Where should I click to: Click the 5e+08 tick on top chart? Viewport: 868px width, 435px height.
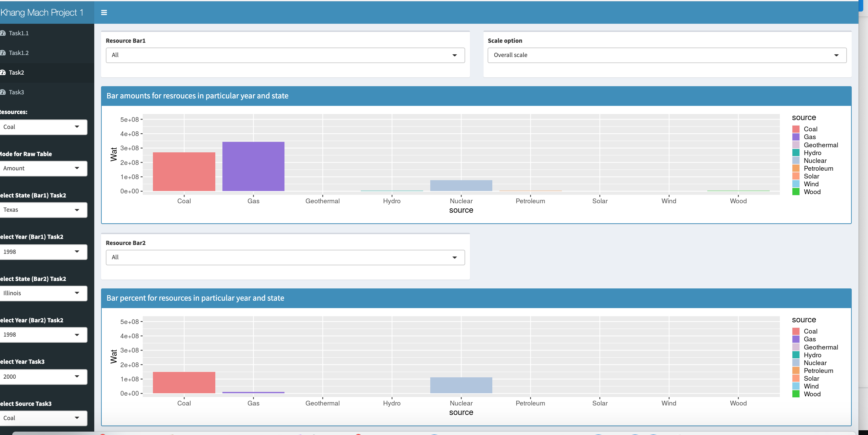(130, 119)
